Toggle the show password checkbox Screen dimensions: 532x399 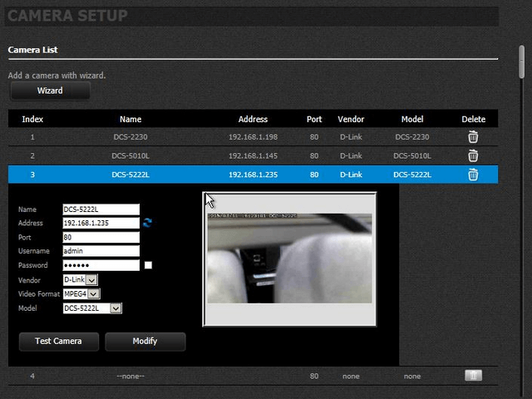tap(148, 265)
